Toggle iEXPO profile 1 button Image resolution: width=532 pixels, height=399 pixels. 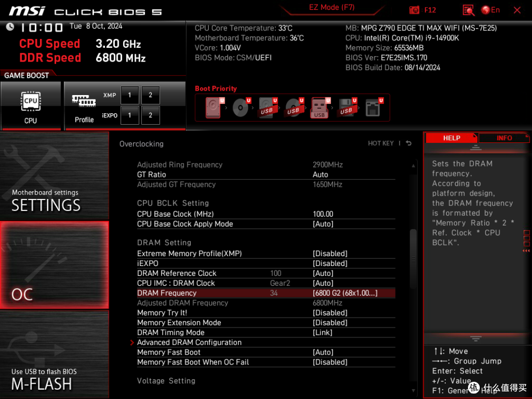[129, 115]
